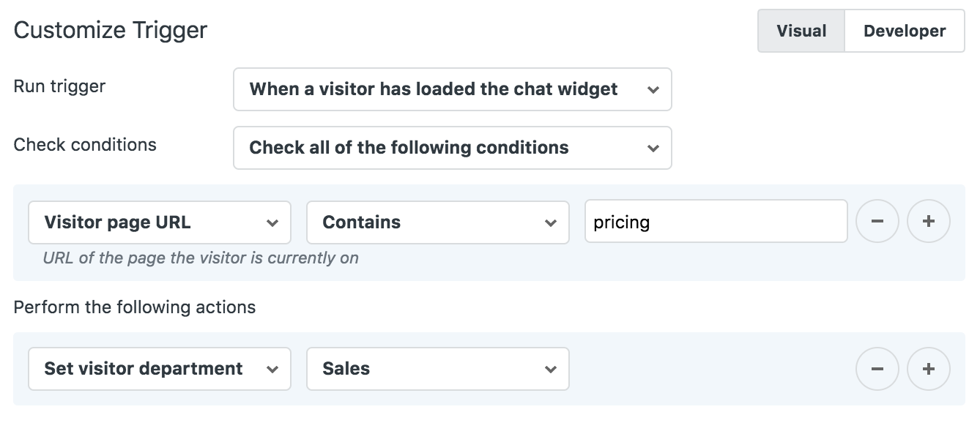Click the Customize Trigger heading
Viewport: 980px width, 423px height.
pyautogui.click(x=111, y=31)
